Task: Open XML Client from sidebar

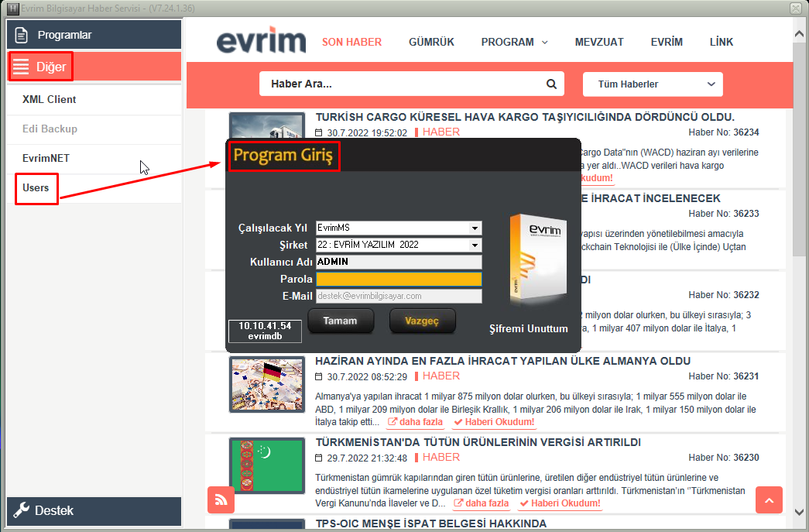Action: 94,100
